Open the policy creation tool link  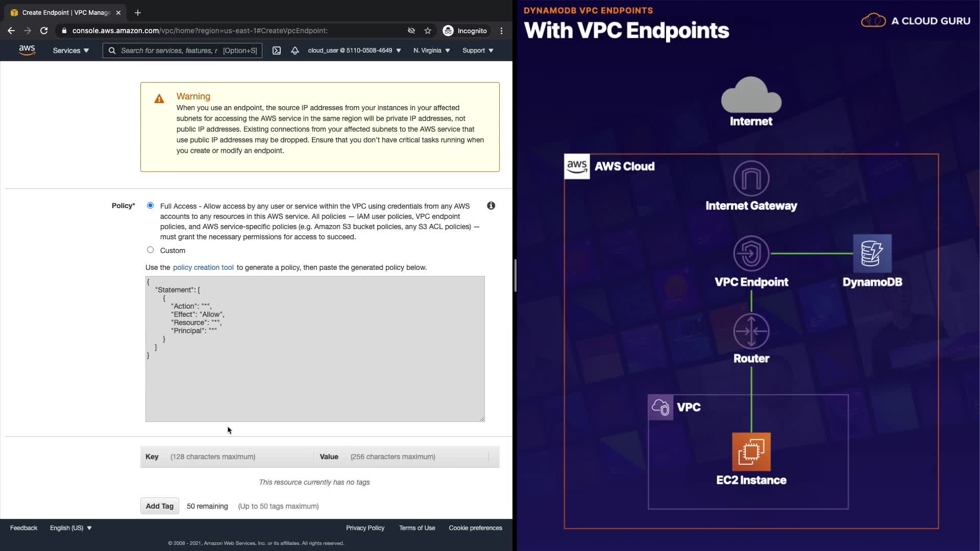(203, 267)
